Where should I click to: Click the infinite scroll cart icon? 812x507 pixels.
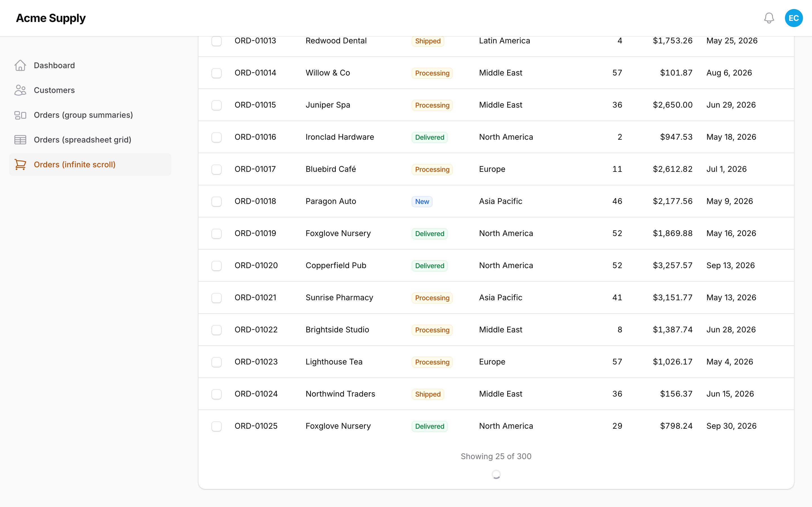pyautogui.click(x=20, y=165)
